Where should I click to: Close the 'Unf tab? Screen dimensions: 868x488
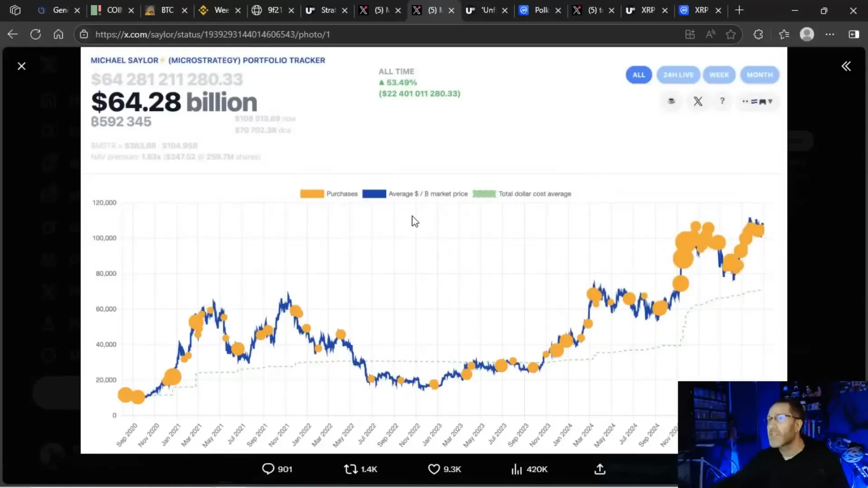pos(505,10)
